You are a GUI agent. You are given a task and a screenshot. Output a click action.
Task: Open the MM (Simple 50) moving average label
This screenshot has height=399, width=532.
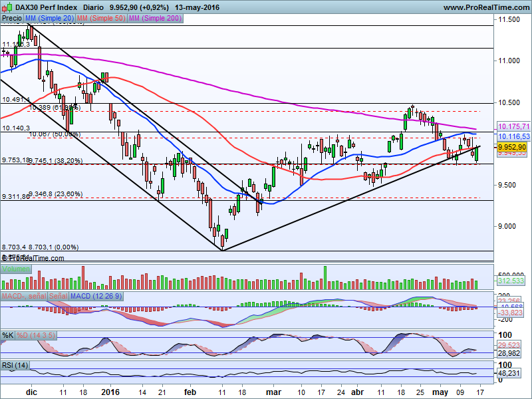[x=102, y=19]
